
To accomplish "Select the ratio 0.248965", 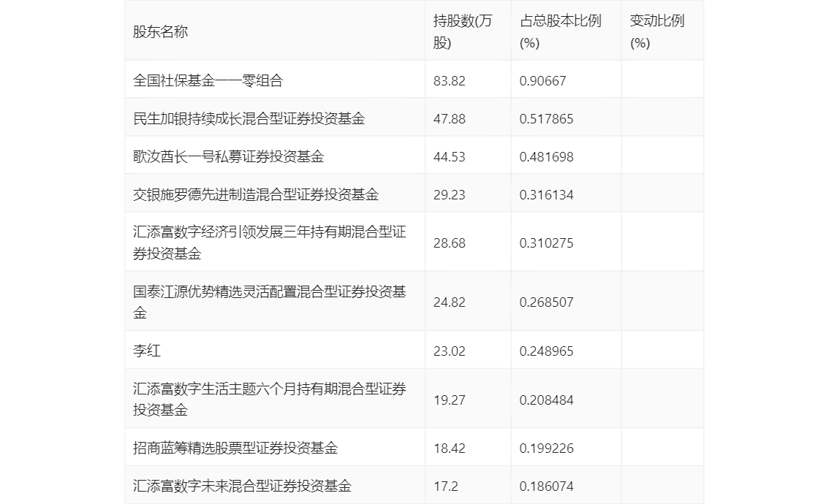I will (x=546, y=351).
